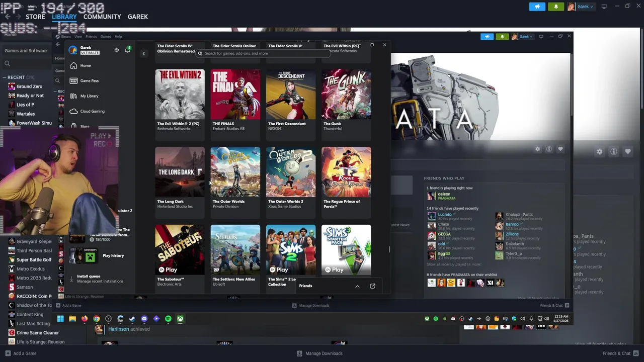The image size is (644, 362).
Task: Collapse the RECENT category in the Steam library
Action: 5,77
